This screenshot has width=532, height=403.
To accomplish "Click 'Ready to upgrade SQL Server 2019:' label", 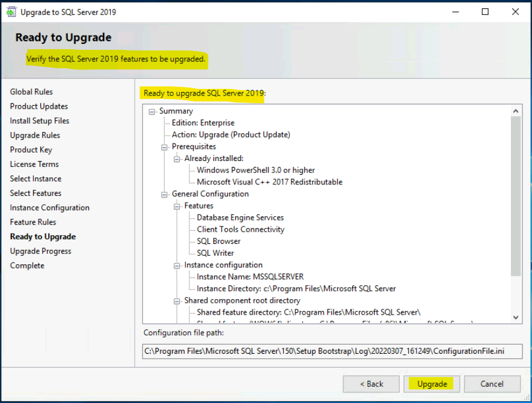I will point(204,93).
